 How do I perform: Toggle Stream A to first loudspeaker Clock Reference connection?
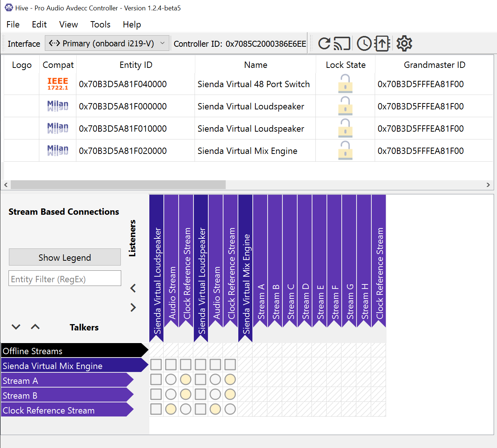[186, 379]
